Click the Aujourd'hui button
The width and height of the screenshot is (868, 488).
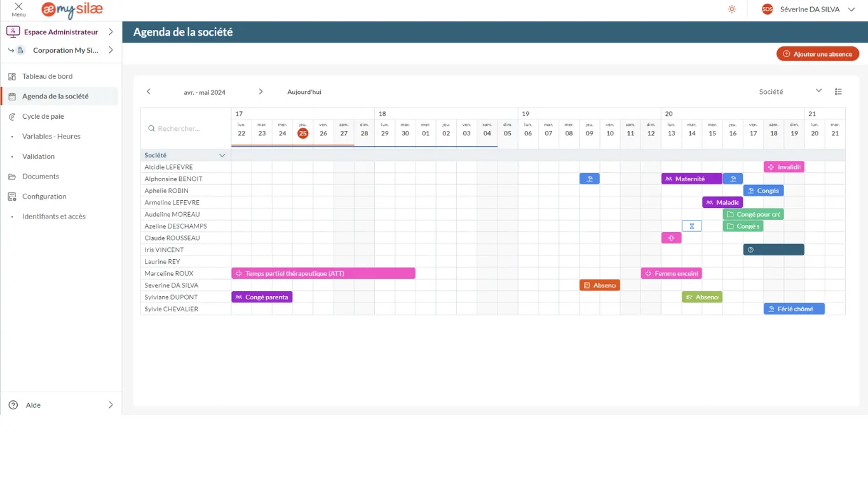click(304, 92)
